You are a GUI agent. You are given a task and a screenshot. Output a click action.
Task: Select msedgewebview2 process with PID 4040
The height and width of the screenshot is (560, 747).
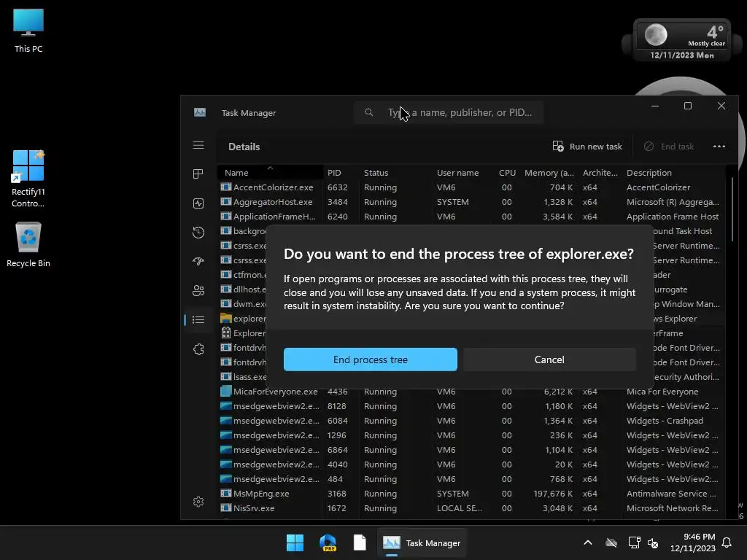pyautogui.click(x=472, y=464)
